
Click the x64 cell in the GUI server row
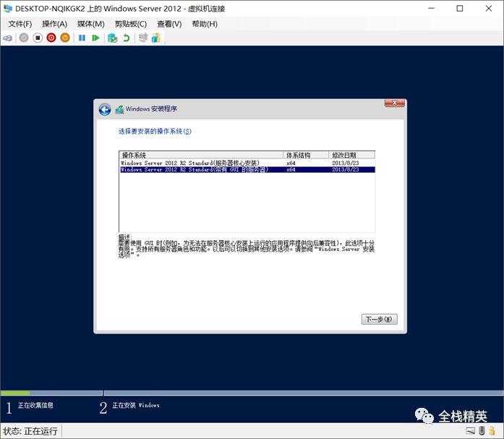click(291, 169)
